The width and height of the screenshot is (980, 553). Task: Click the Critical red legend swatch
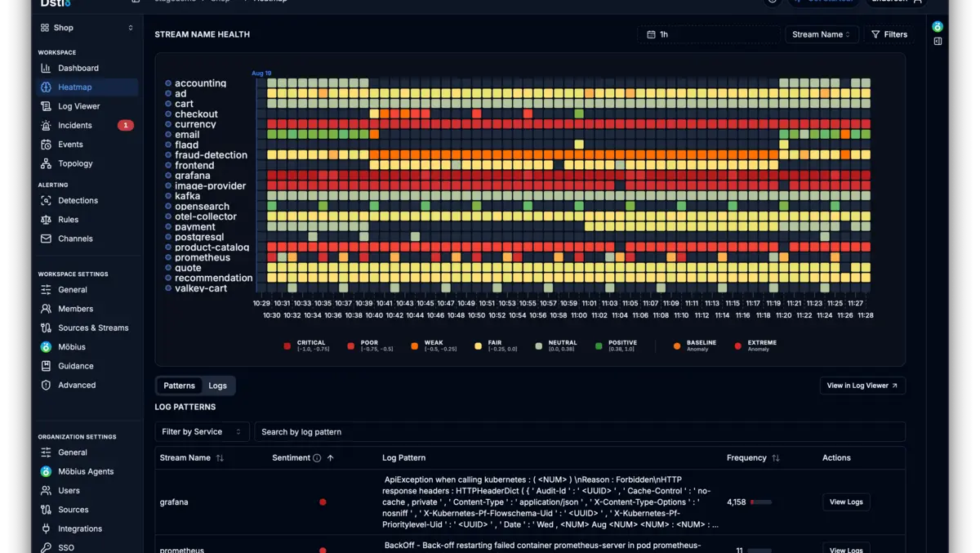[x=287, y=346]
